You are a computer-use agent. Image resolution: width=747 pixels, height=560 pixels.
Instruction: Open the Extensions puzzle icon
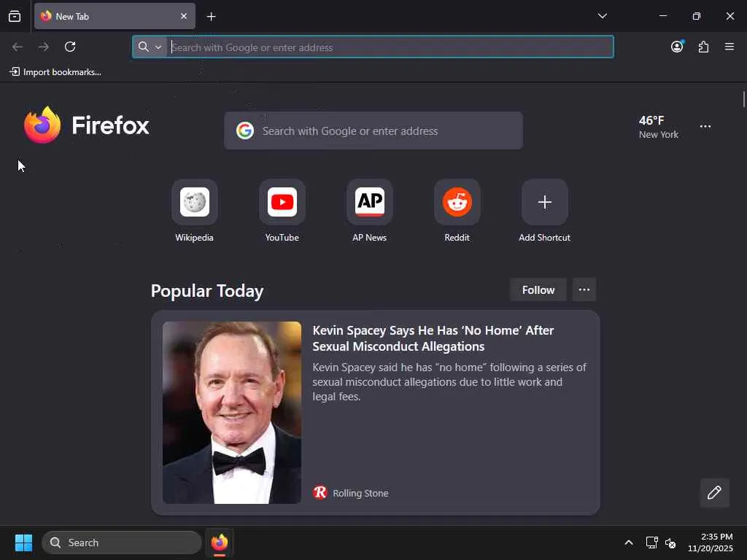703,47
